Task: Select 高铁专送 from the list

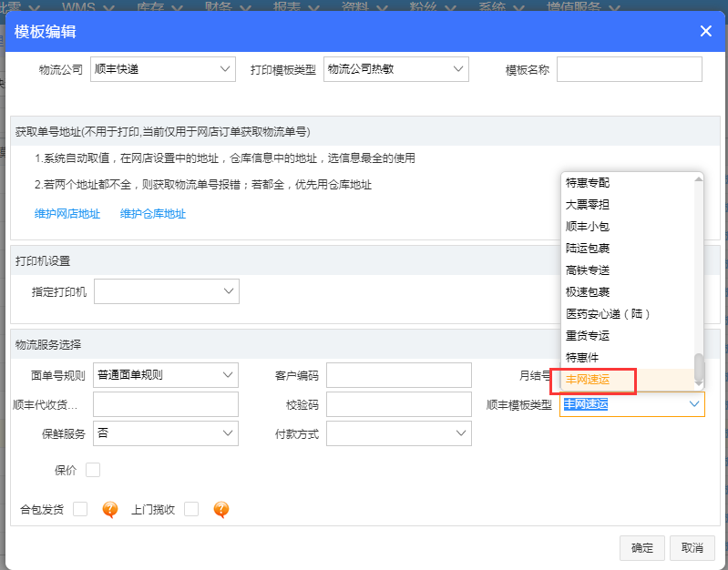Action: (628, 270)
